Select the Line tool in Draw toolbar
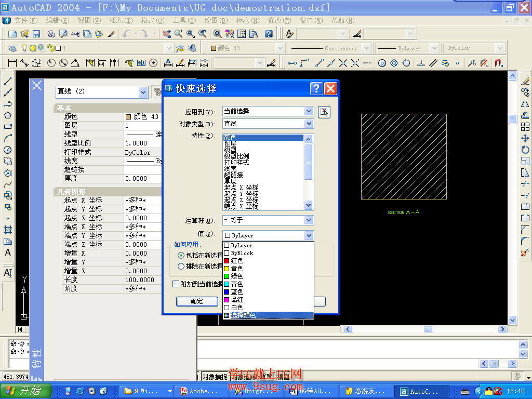Image resolution: width=532 pixels, height=399 pixels. (x=8, y=81)
